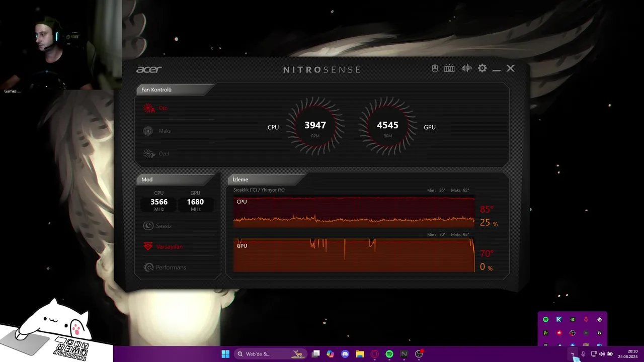Viewport: 644px width, 362px height.
Task: Click the GPU fan 4545 RPM gauge
Action: tap(387, 127)
